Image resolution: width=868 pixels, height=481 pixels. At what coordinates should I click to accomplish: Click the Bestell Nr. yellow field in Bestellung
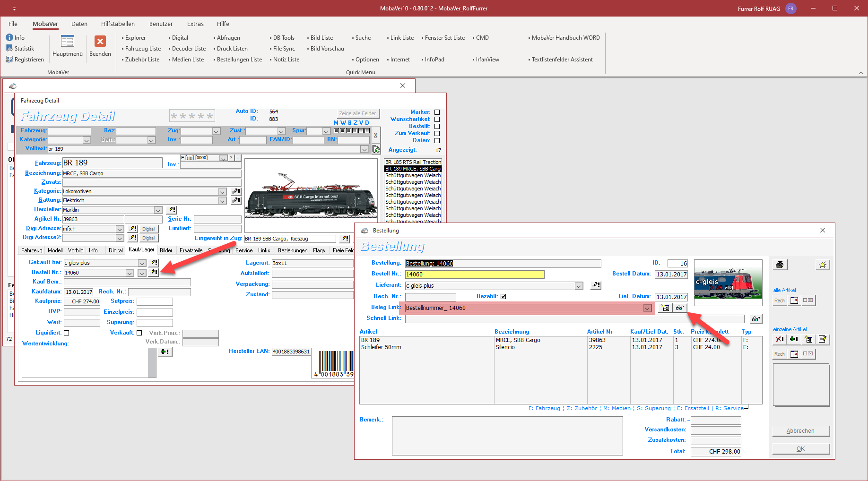point(475,275)
